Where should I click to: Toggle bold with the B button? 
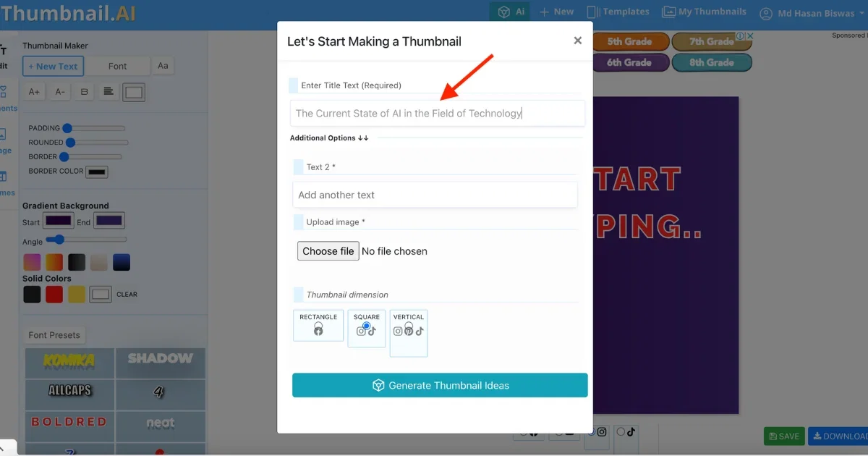[84, 92]
